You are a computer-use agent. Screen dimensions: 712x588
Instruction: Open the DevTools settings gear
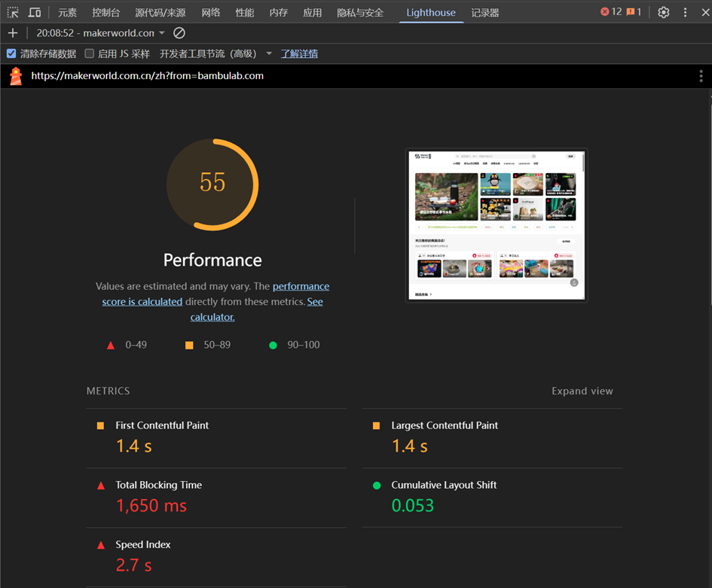664,12
